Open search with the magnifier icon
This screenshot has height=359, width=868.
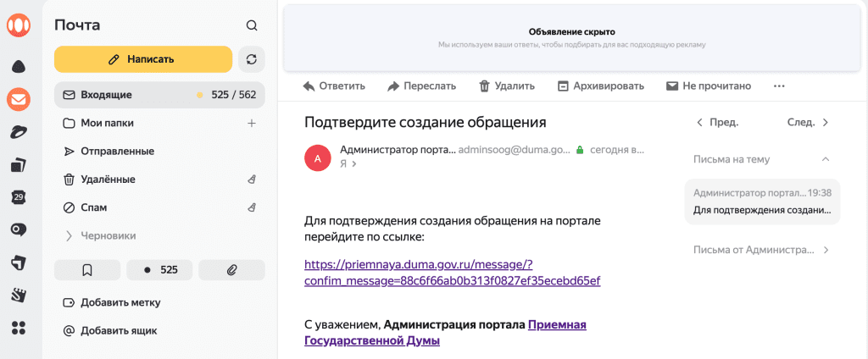251,25
